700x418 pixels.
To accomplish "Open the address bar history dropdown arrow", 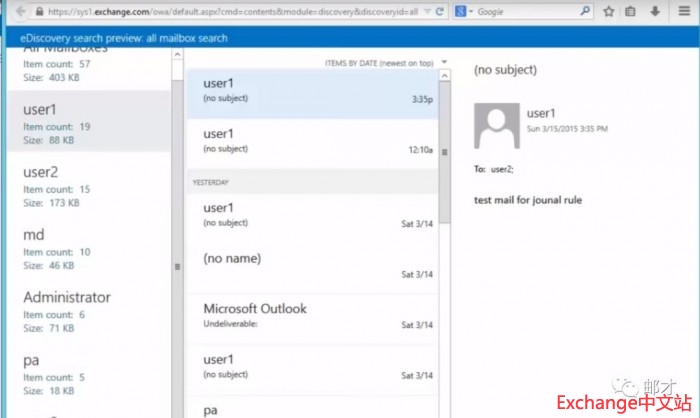I will point(428,11).
